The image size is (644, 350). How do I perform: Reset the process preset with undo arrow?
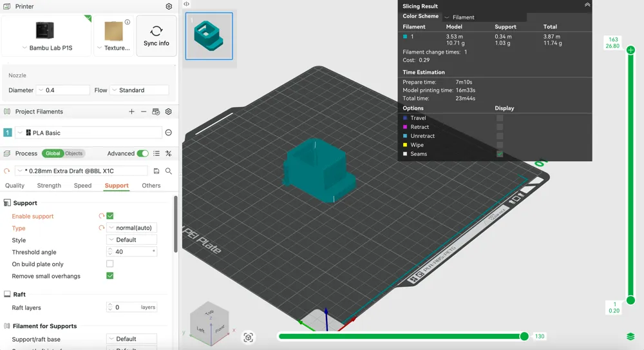pyautogui.click(x=6, y=171)
